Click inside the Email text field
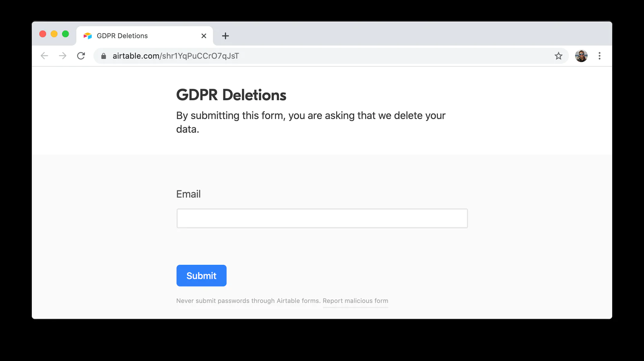 coord(321,218)
